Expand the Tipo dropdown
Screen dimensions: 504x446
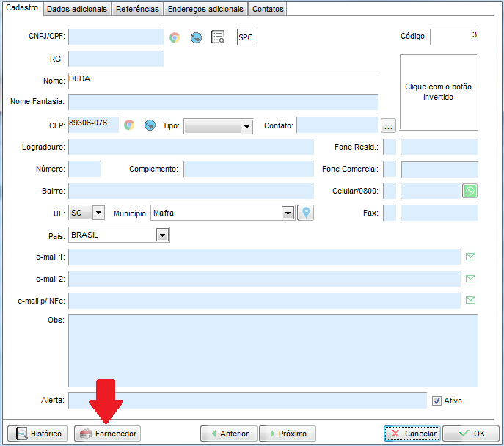click(x=246, y=126)
